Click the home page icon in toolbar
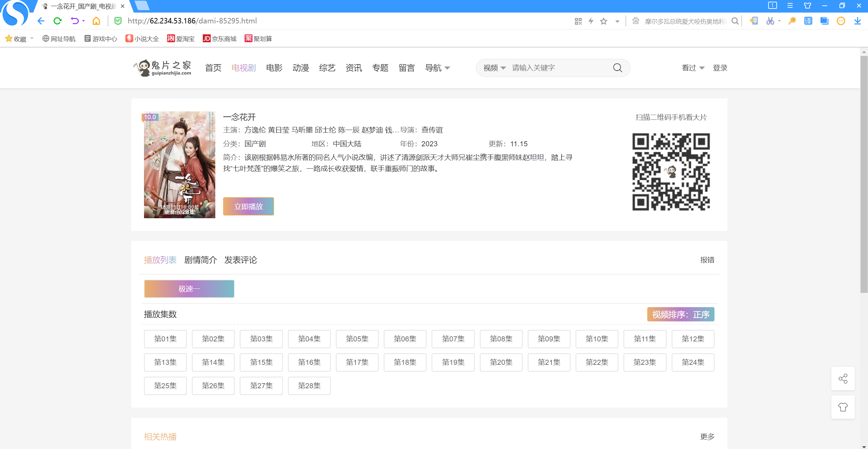 point(96,21)
